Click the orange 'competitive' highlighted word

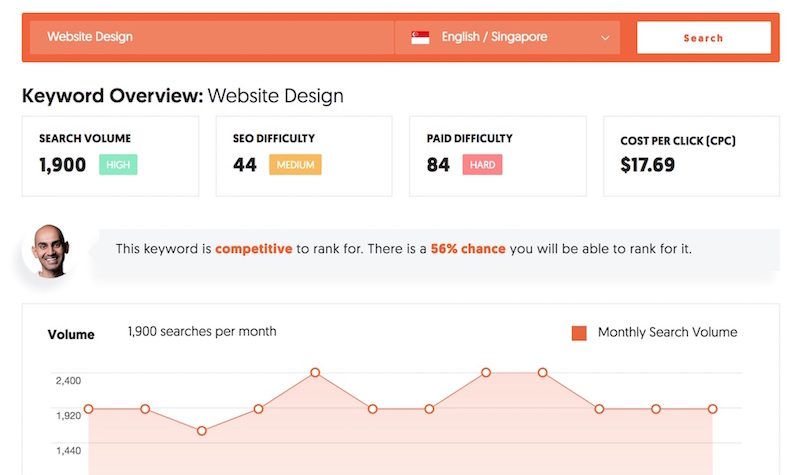coord(254,249)
